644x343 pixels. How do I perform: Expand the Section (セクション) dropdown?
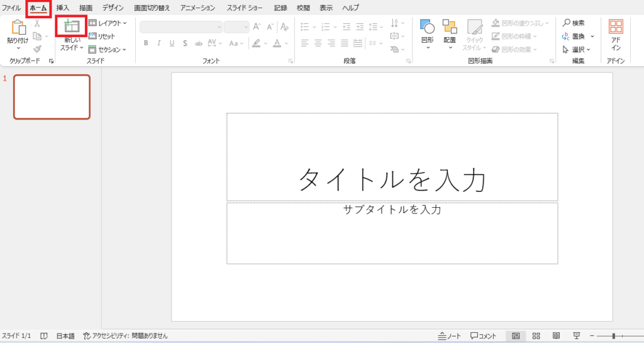pos(108,50)
